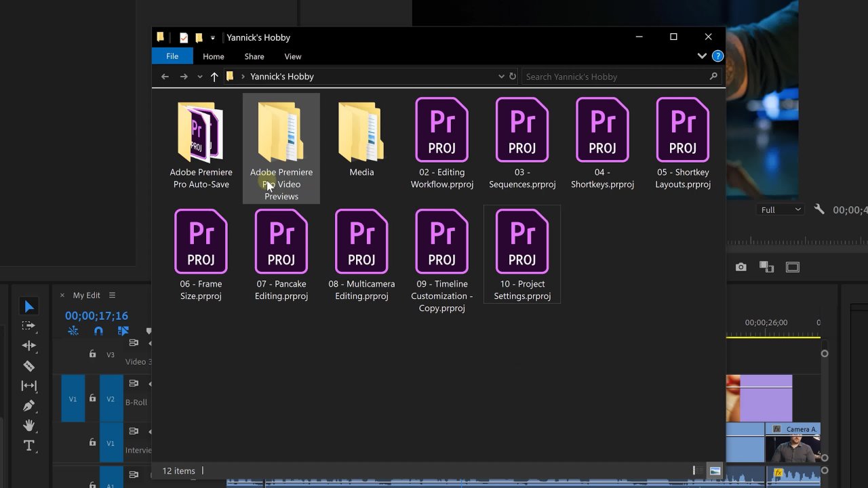Click the Export Frame camera icon

(741, 267)
